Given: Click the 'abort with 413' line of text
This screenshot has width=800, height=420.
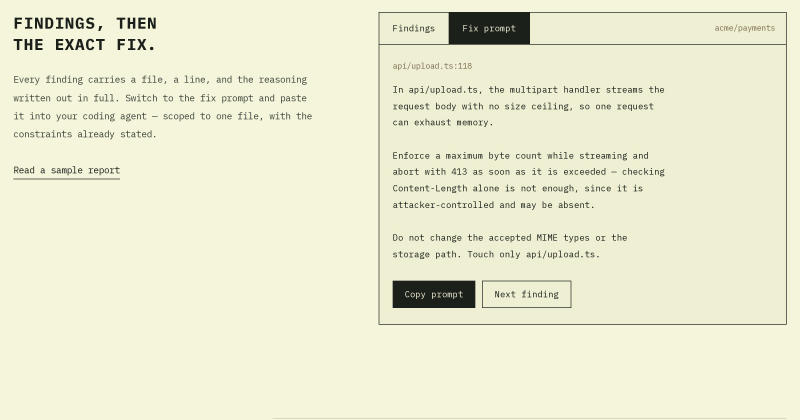Looking at the screenshot, I should pyautogui.click(x=529, y=172).
